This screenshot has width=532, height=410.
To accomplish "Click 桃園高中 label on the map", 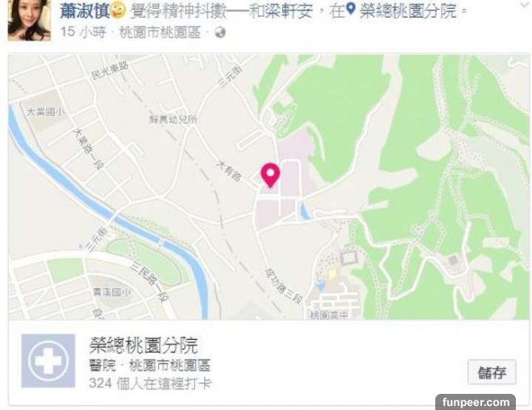I will pyautogui.click(x=329, y=315).
